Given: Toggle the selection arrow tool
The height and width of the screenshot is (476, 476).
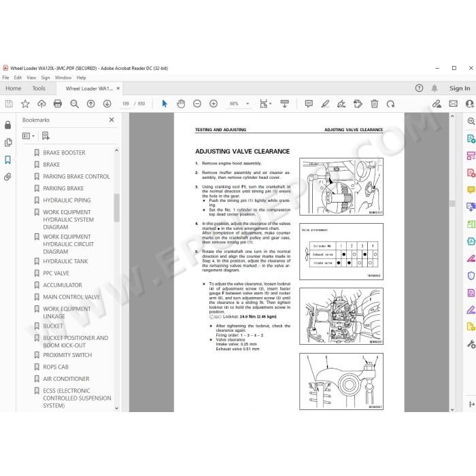Looking at the screenshot, I should [165, 104].
